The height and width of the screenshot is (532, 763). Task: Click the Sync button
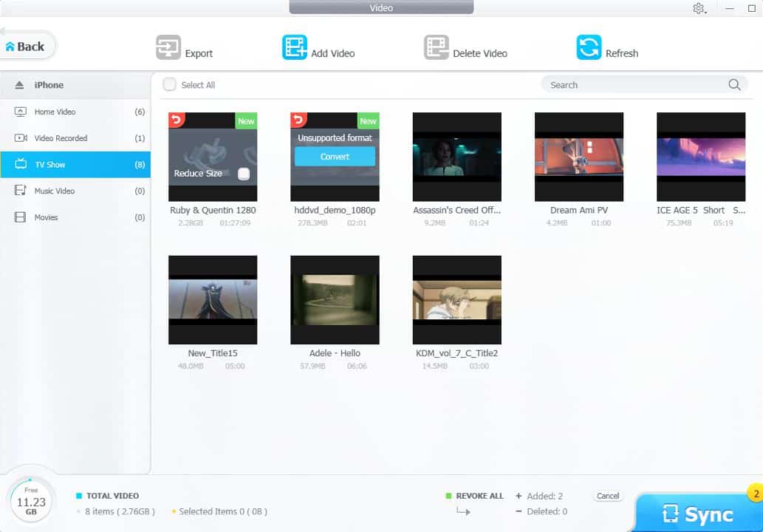click(699, 514)
